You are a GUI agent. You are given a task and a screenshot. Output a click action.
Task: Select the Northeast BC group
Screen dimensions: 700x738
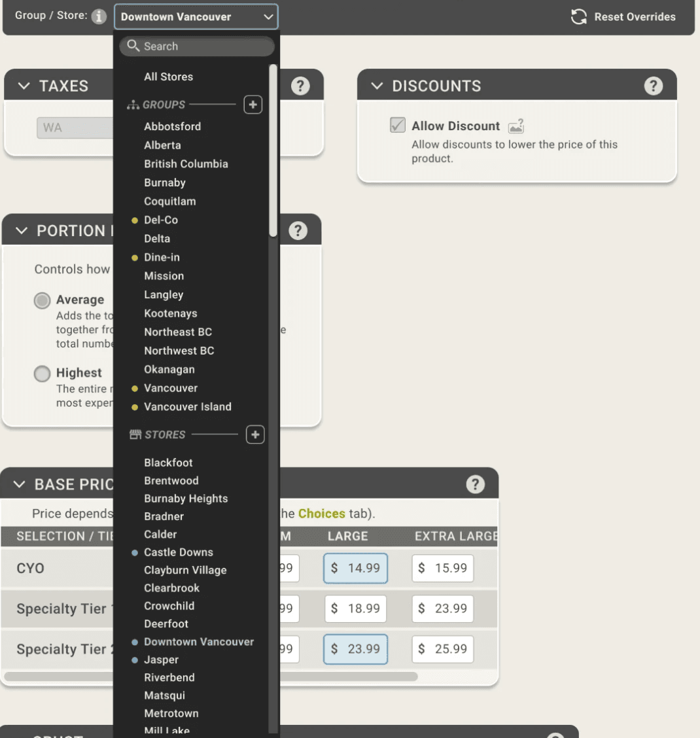pos(178,332)
